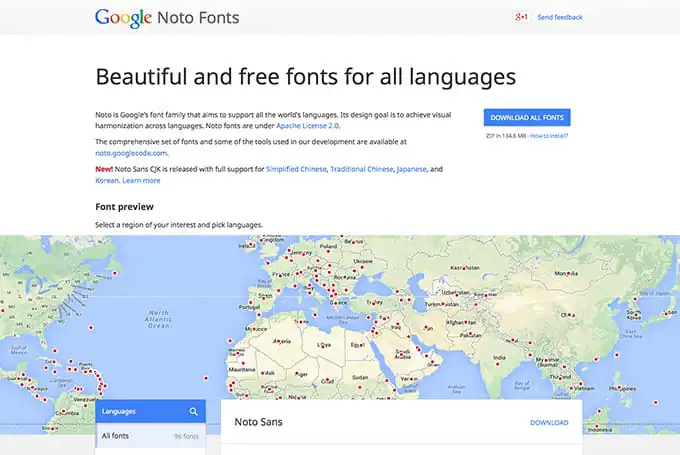Click the Turkmenistan label on the map
The height and width of the screenshot is (455, 680).
[x=441, y=304]
